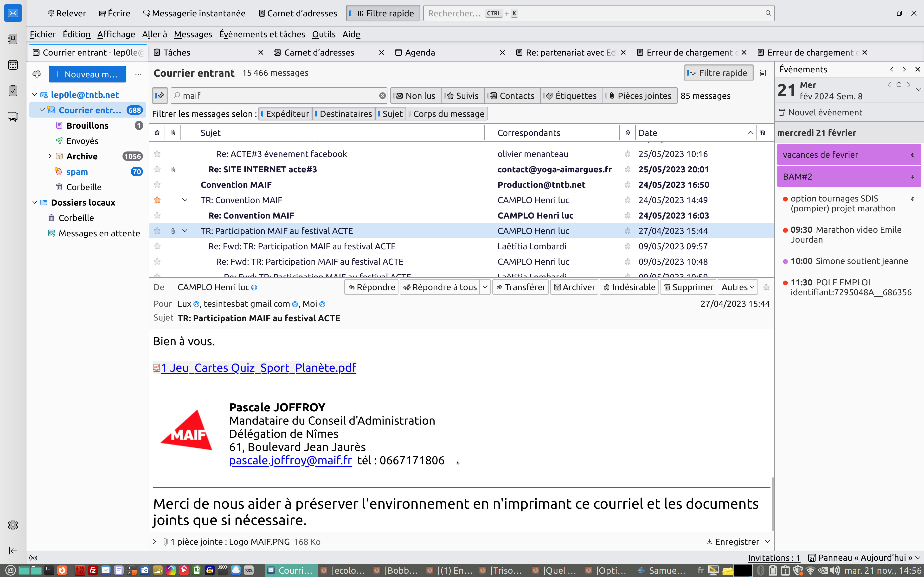
Task: Switch to the Agenda tab
Action: click(420, 52)
